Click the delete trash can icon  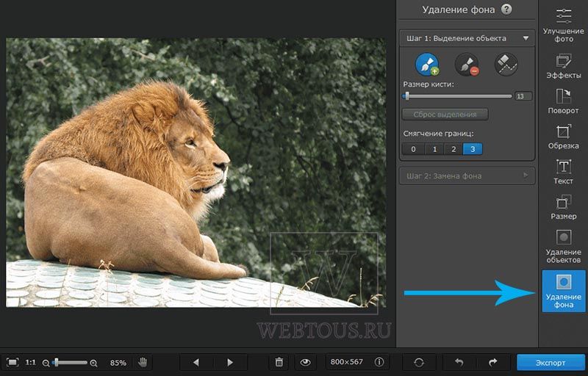pos(279,362)
